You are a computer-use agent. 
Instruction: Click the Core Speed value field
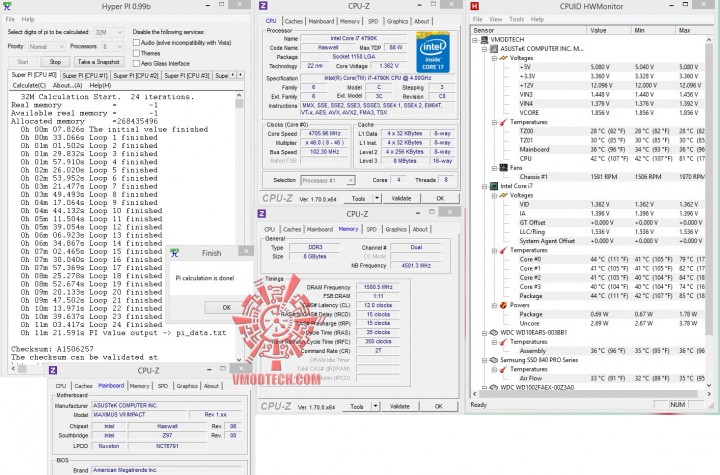(x=325, y=134)
